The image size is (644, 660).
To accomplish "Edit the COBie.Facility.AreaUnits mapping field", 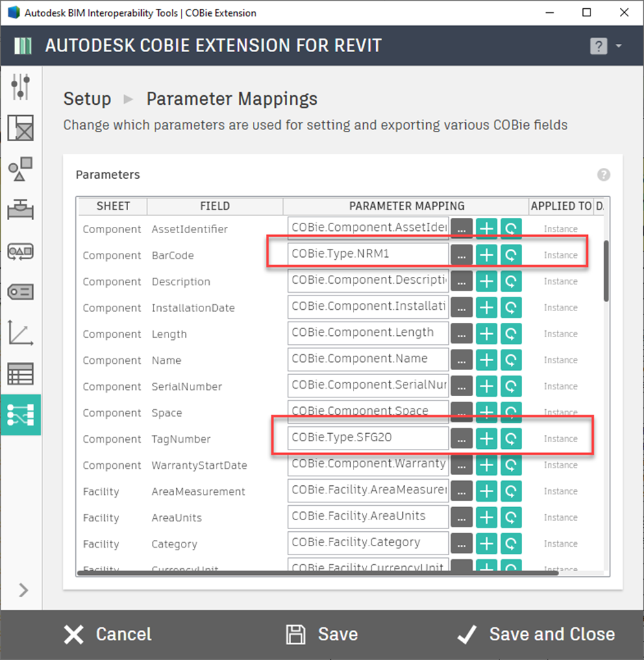I will (x=368, y=517).
